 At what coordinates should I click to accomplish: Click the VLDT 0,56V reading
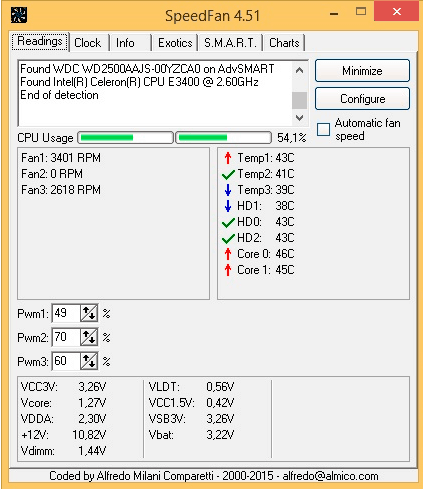[191, 387]
